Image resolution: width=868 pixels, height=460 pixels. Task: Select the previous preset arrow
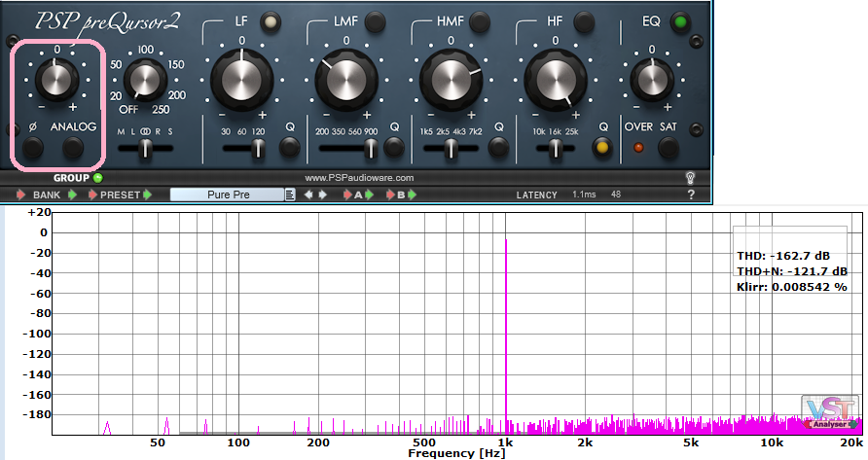(308, 195)
